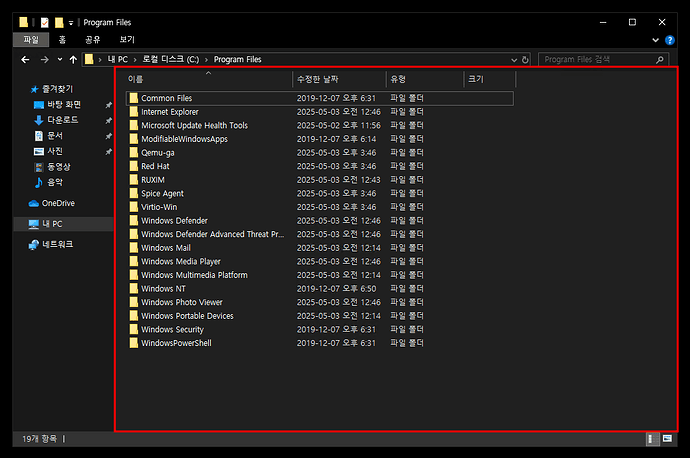This screenshot has height=458, width=690.
Task: Open the 보기 ribbon tab
Action: point(127,40)
